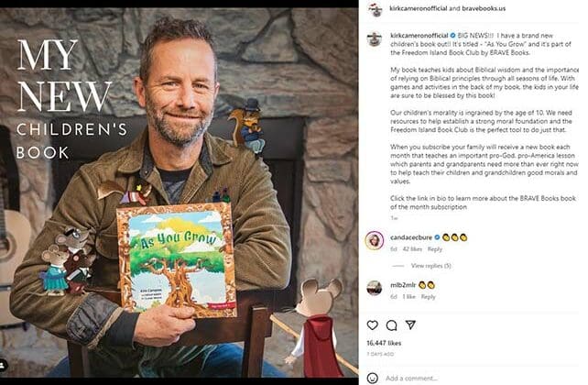
Task: Open mlb2mlr username link
Action: point(403,285)
